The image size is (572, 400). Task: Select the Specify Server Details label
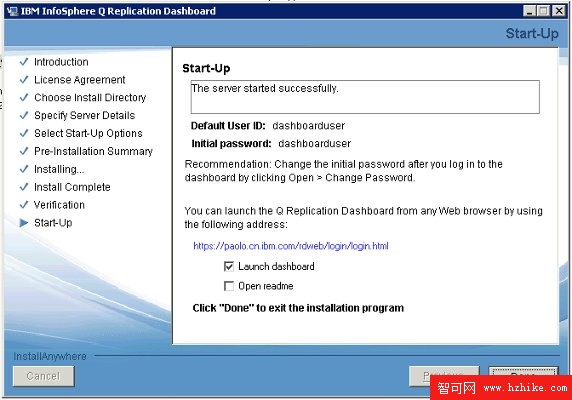85,116
